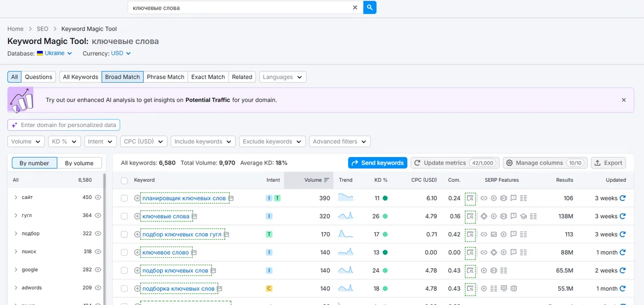This screenshot has width=644, height=305.
Task: Expand the google keyword group
Action: [x=16, y=270]
